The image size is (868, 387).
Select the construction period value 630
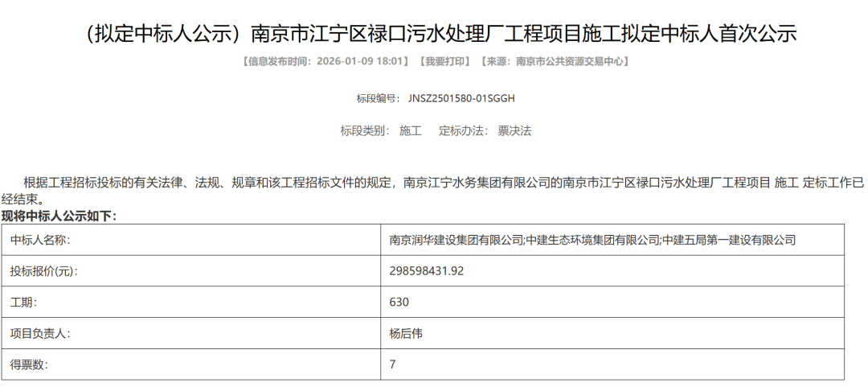click(399, 303)
